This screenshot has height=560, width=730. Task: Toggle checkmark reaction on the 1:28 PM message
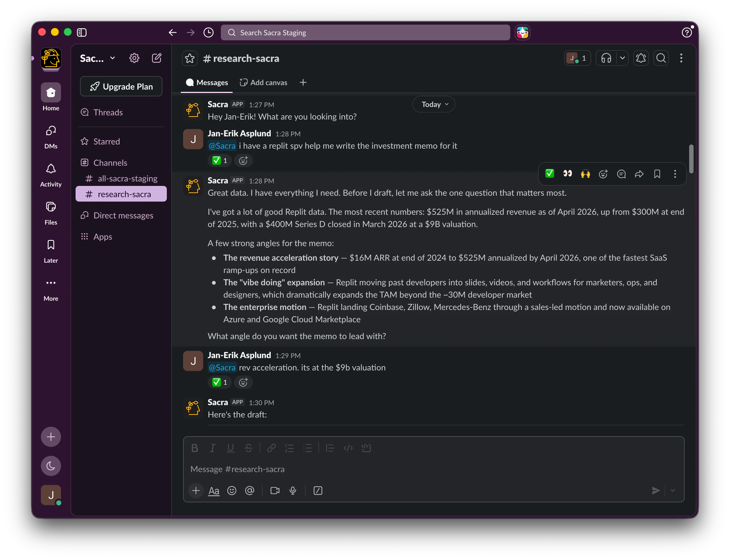click(x=219, y=161)
